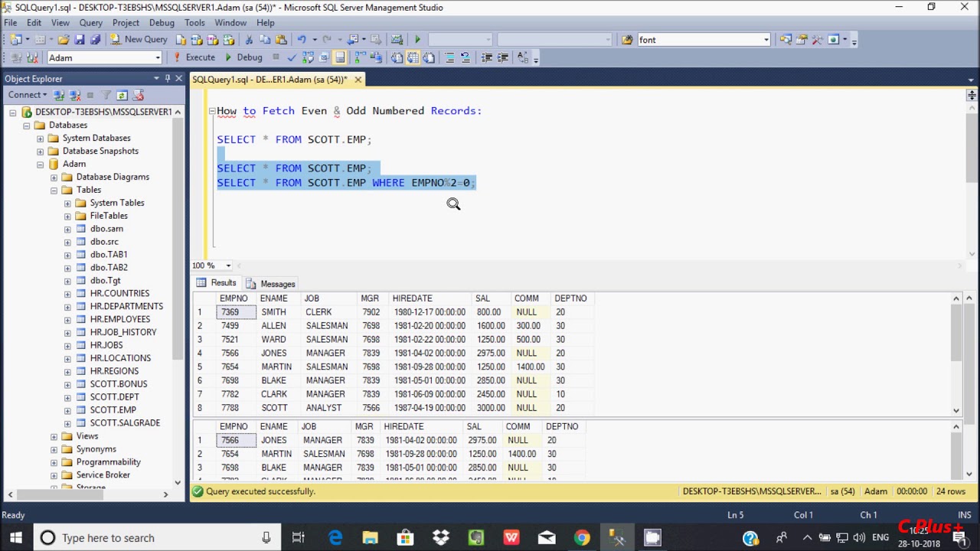Open file with the folder icon
Image resolution: width=980 pixels, height=551 pixels.
[64, 40]
